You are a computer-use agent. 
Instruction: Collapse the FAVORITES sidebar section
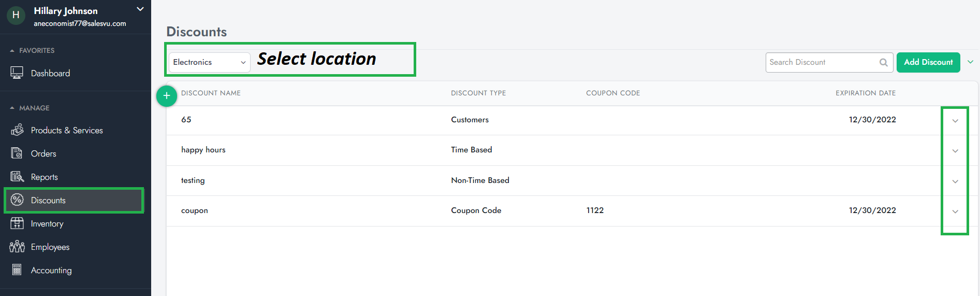click(12, 50)
